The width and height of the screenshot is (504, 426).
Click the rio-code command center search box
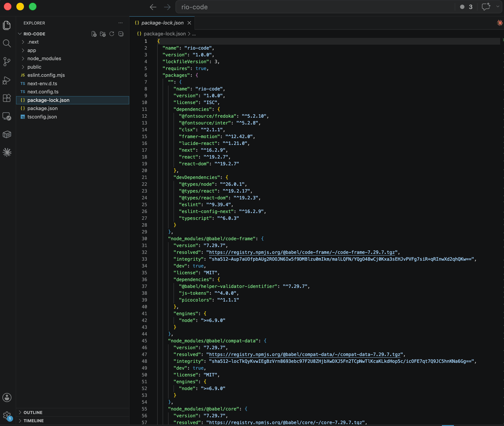click(x=315, y=7)
